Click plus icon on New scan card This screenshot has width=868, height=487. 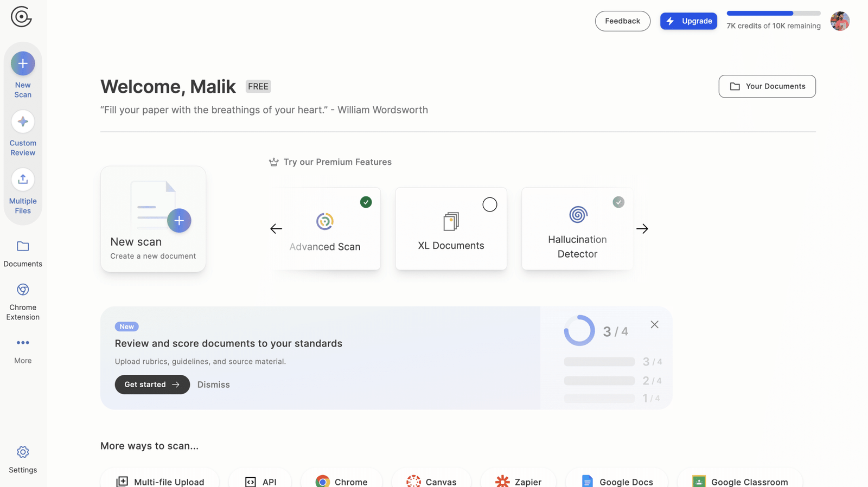pyautogui.click(x=179, y=221)
